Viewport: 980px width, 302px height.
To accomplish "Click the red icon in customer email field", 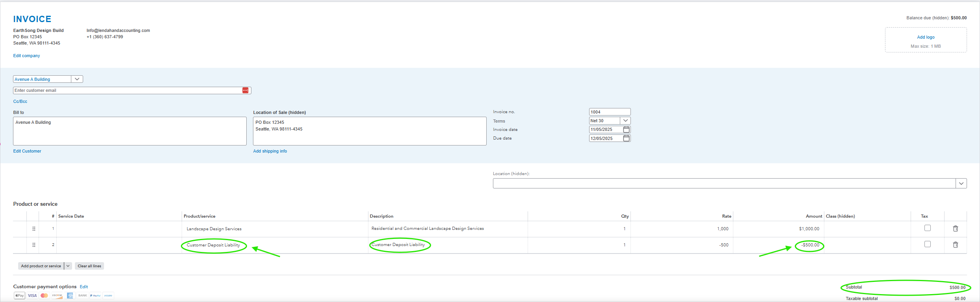I will (245, 90).
